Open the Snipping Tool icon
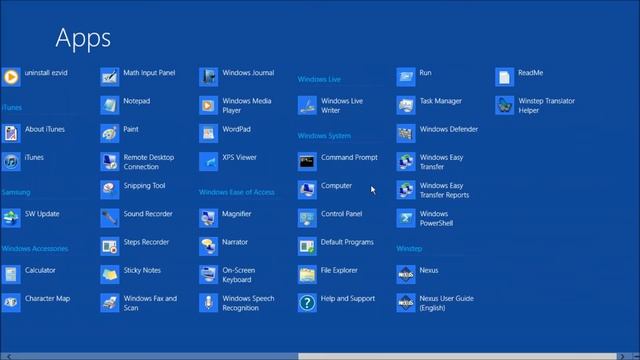This screenshot has width=640, height=360. [110, 190]
